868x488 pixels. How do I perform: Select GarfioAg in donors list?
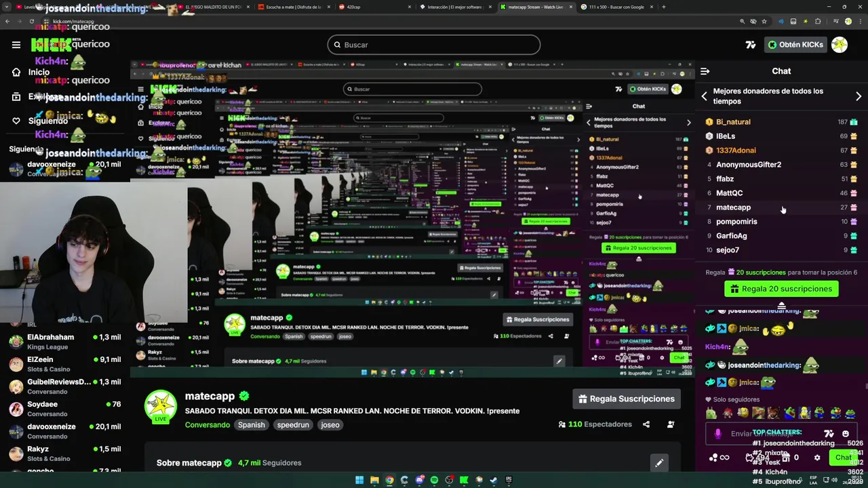pos(781,236)
